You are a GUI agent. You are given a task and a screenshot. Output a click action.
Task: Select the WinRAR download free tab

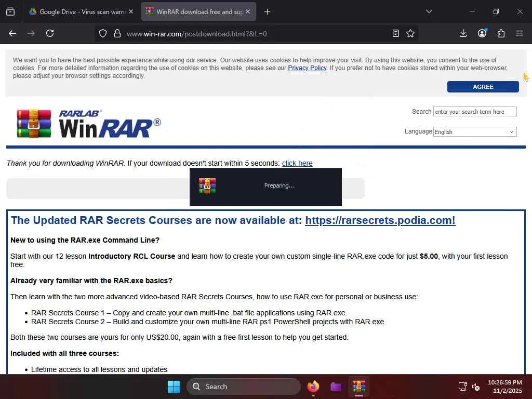198,12
